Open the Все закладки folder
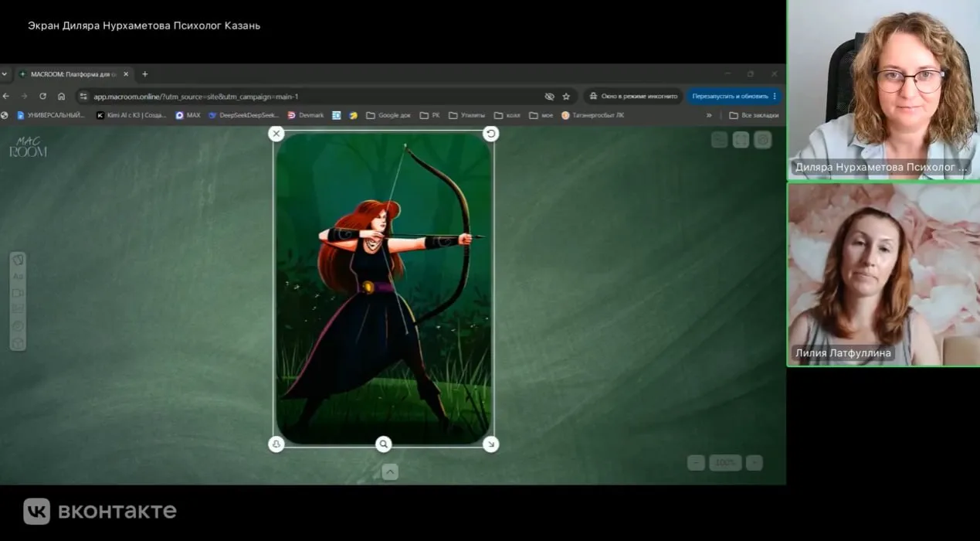980x541 pixels. coord(754,115)
